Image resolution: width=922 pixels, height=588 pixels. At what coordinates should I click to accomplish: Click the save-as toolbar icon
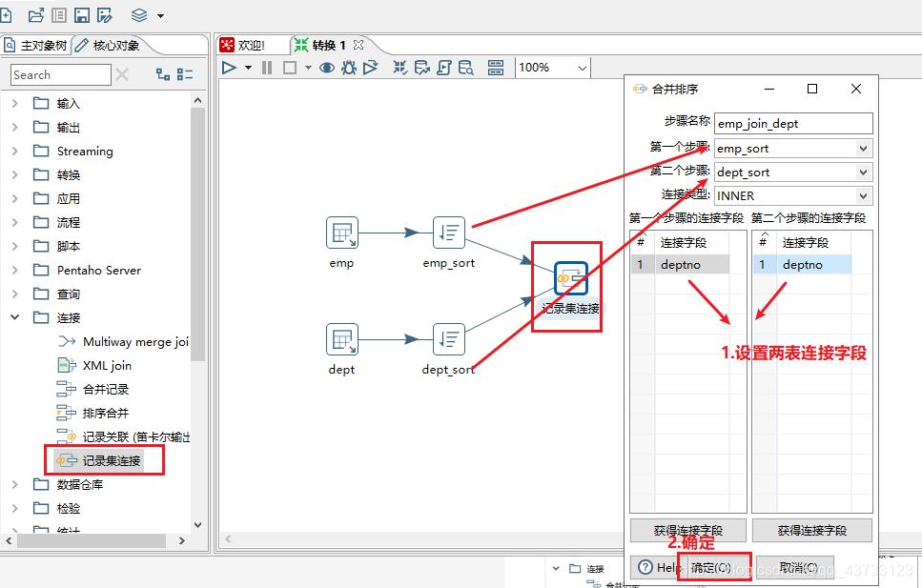[x=105, y=15]
